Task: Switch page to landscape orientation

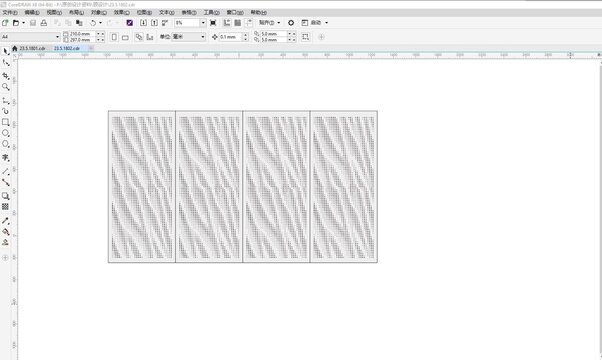Action: (125, 37)
